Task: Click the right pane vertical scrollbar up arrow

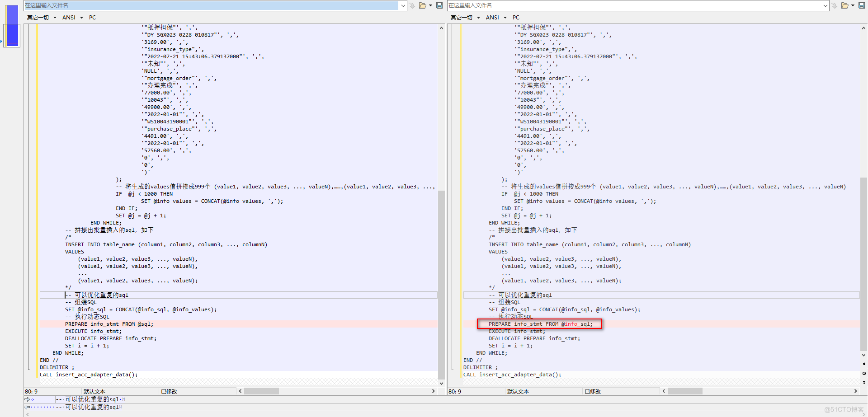Action: point(863,28)
